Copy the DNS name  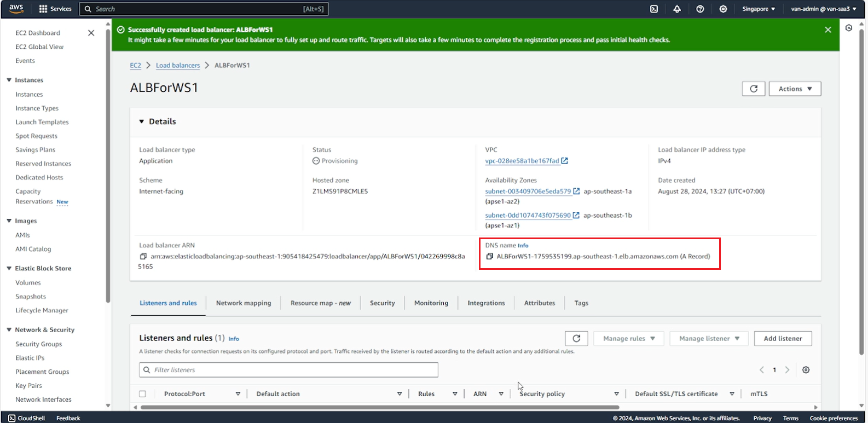coord(490,256)
